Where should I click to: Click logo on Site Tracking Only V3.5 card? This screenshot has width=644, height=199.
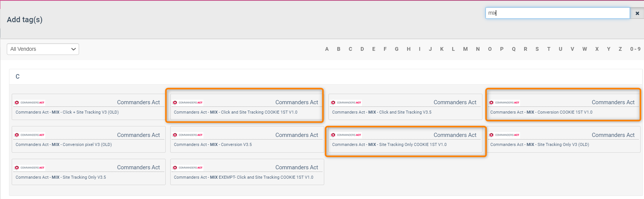click(x=30, y=167)
